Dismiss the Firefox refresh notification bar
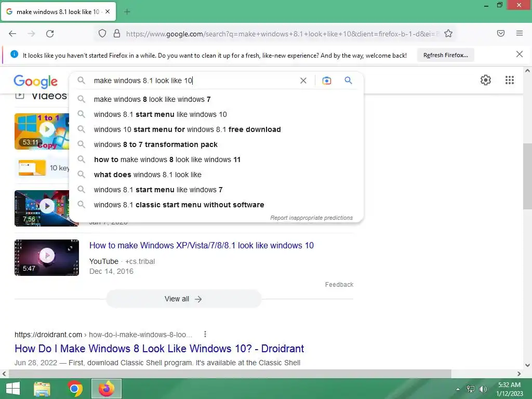This screenshot has height=399, width=532. point(519,54)
